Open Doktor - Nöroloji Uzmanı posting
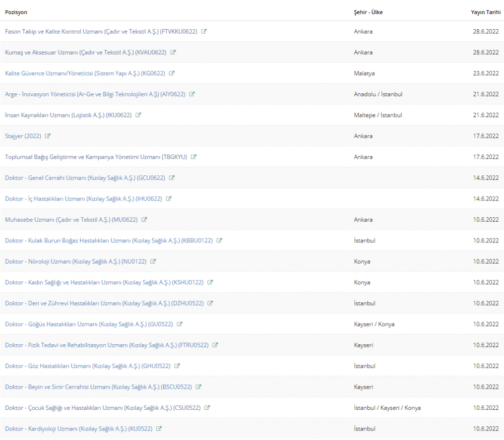504x440 pixels. coord(76,261)
